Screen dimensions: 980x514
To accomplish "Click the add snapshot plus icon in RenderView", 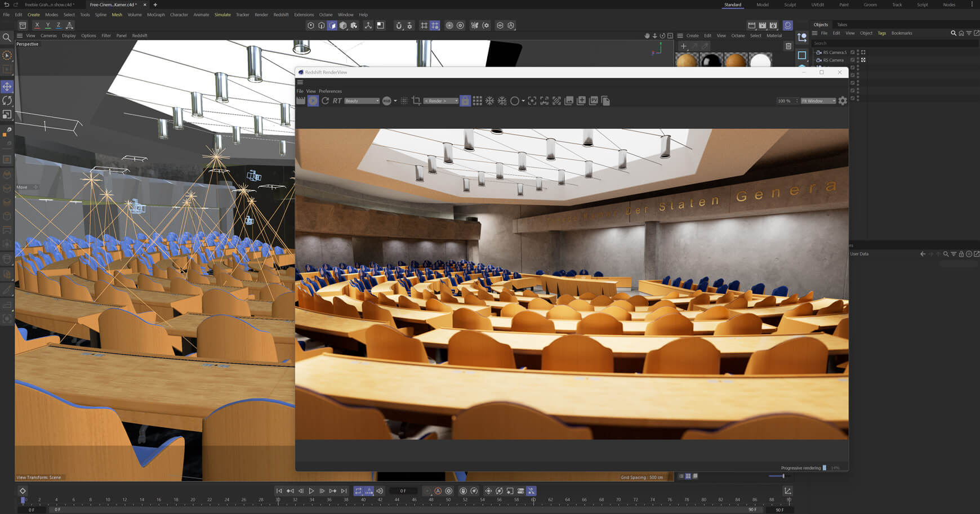I will [581, 101].
